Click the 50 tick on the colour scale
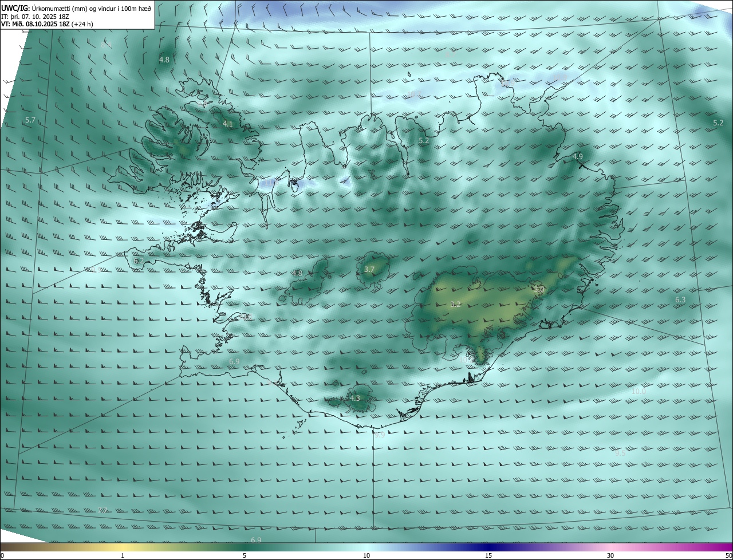This screenshot has width=733, height=560. coord(728,555)
